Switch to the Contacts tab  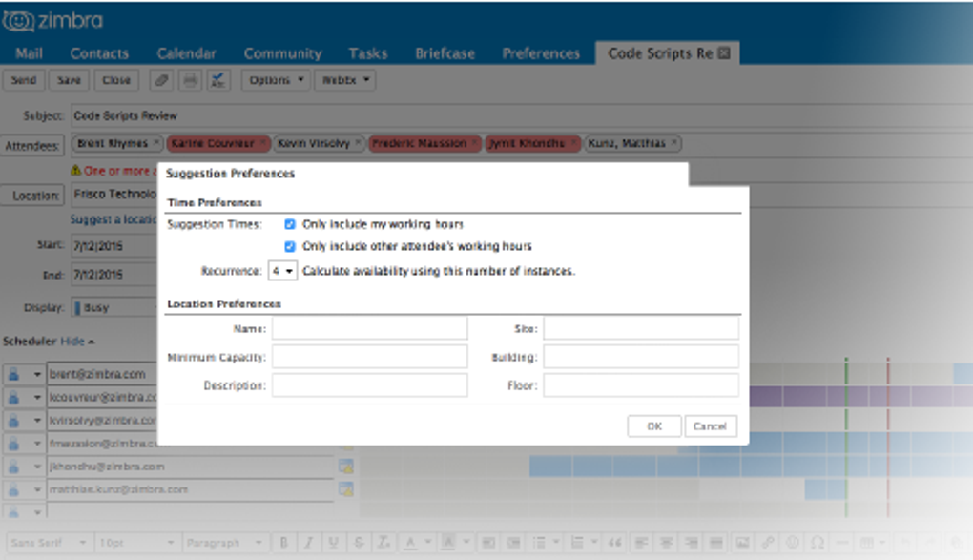tap(99, 53)
